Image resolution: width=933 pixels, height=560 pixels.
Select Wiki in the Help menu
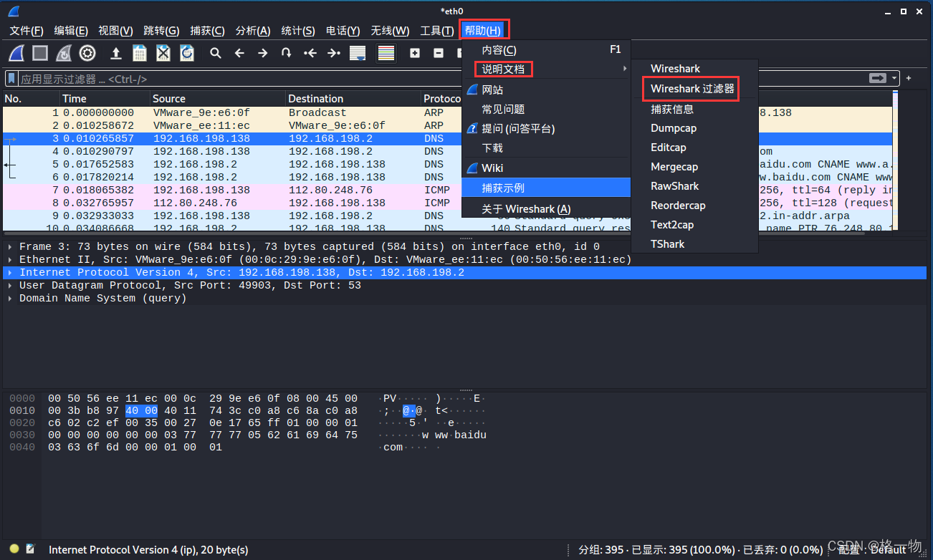(x=546, y=168)
